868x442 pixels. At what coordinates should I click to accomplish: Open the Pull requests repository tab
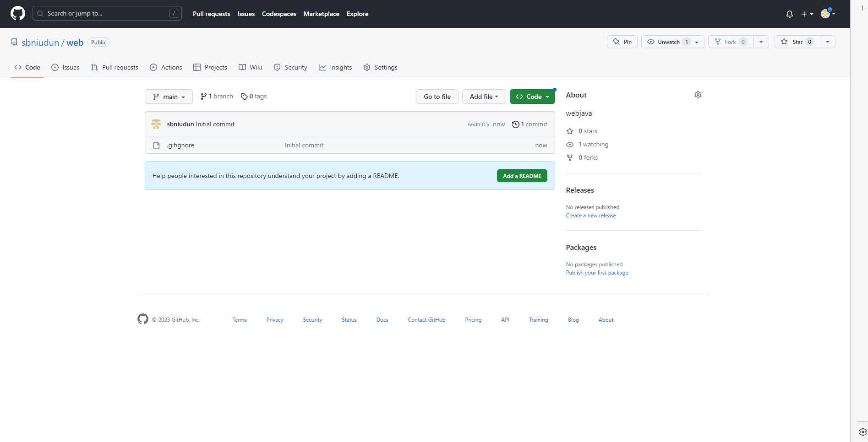[115, 67]
